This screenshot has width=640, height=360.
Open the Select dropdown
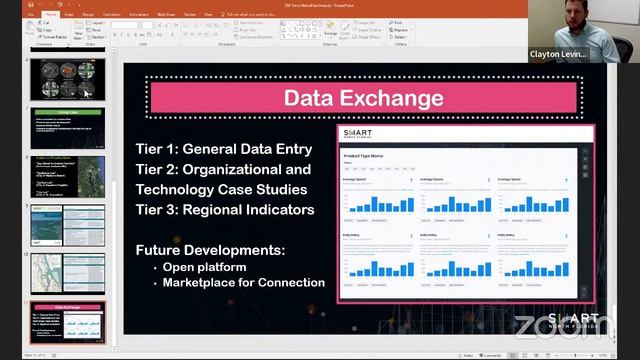[x=398, y=37]
